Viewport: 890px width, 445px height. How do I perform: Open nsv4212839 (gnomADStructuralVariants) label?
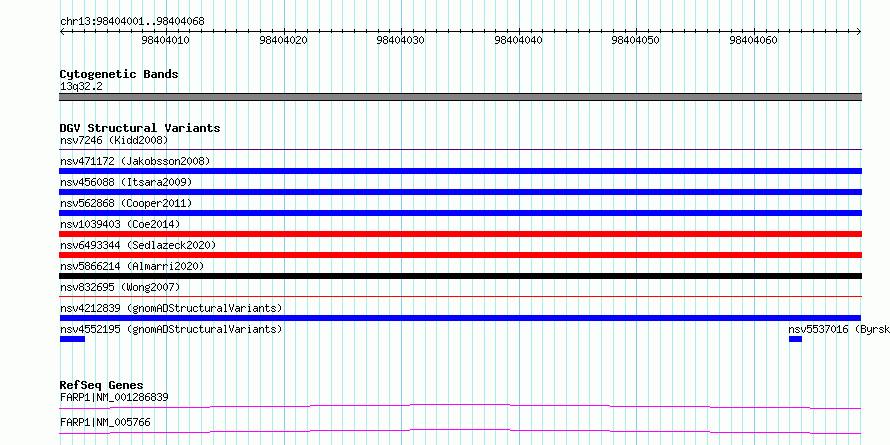(x=171, y=308)
